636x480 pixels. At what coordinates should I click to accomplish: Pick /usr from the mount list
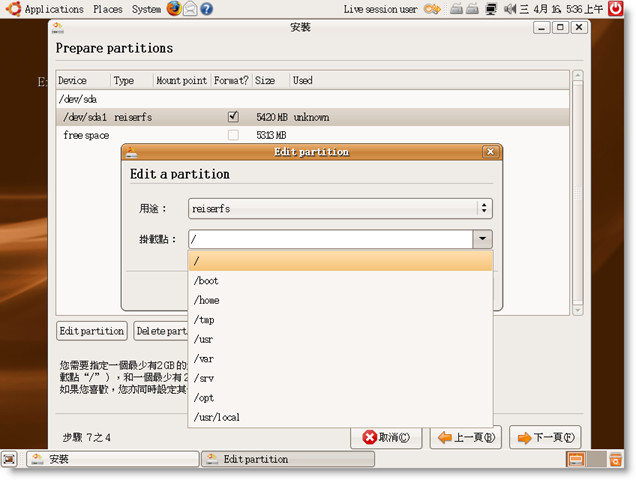point(340,339)
